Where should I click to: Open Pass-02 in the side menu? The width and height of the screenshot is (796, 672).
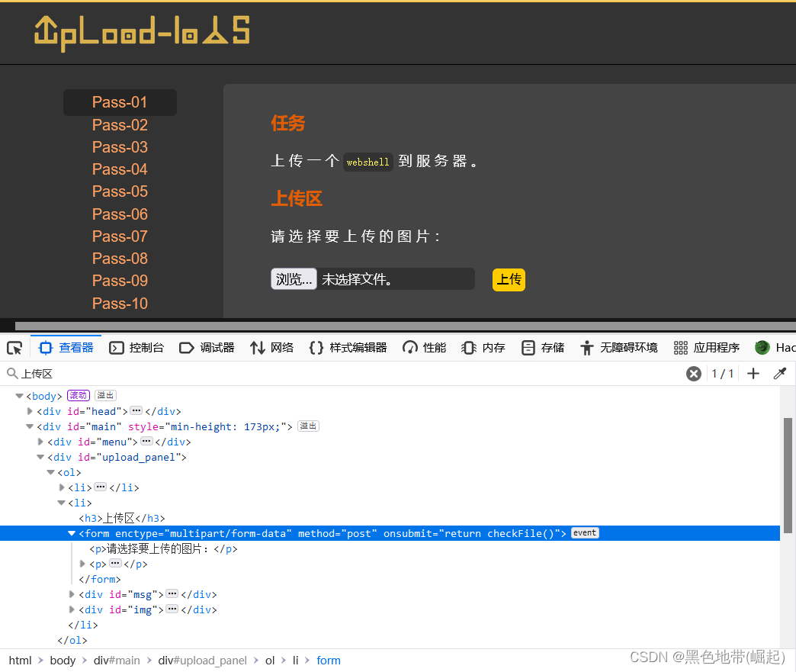[x=120, y=125]
